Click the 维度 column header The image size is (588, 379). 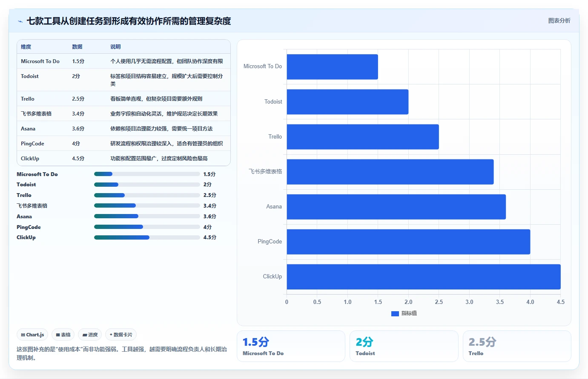tap(26, 47)
